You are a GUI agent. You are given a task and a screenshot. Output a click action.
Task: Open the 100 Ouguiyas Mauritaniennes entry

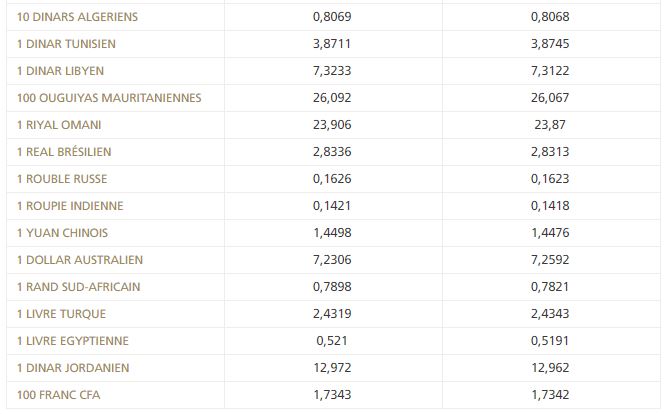point(109,98)
